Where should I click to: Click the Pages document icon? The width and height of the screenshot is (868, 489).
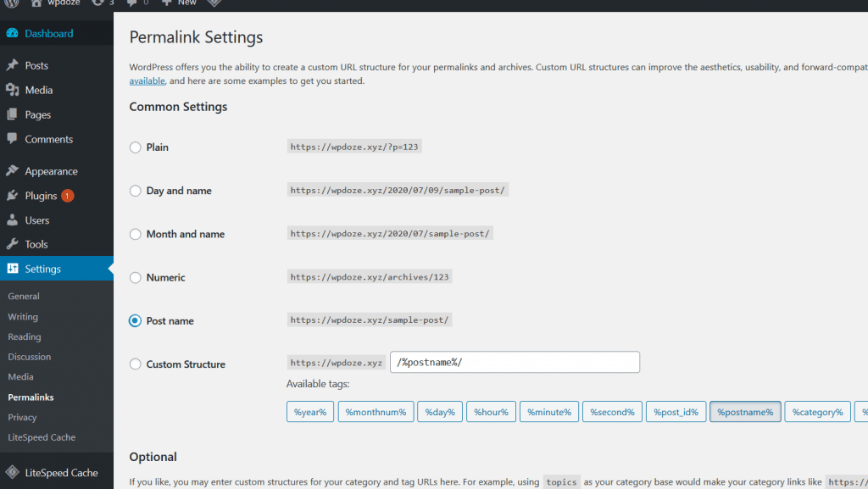[x=12, y=114]
